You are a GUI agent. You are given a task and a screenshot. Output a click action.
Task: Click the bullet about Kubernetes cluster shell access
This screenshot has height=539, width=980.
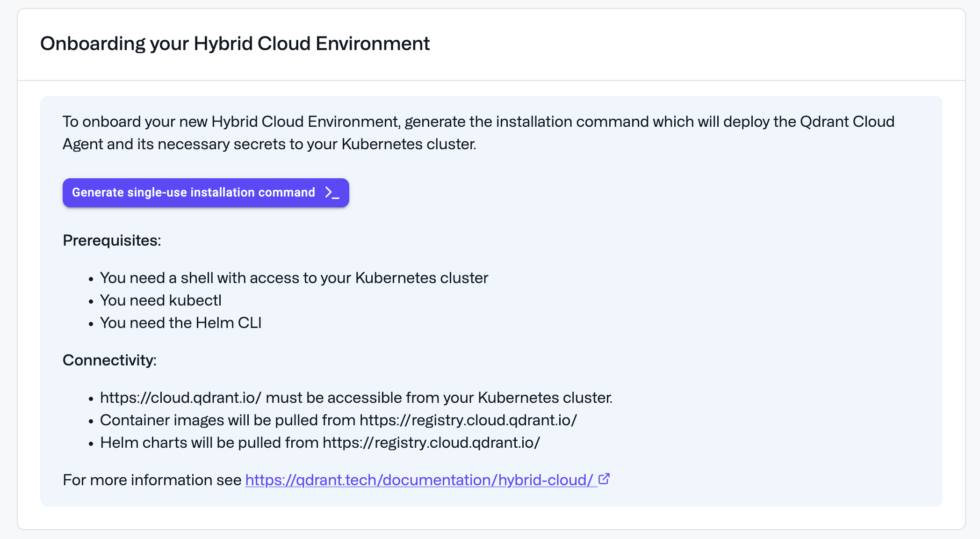point(294,277)
